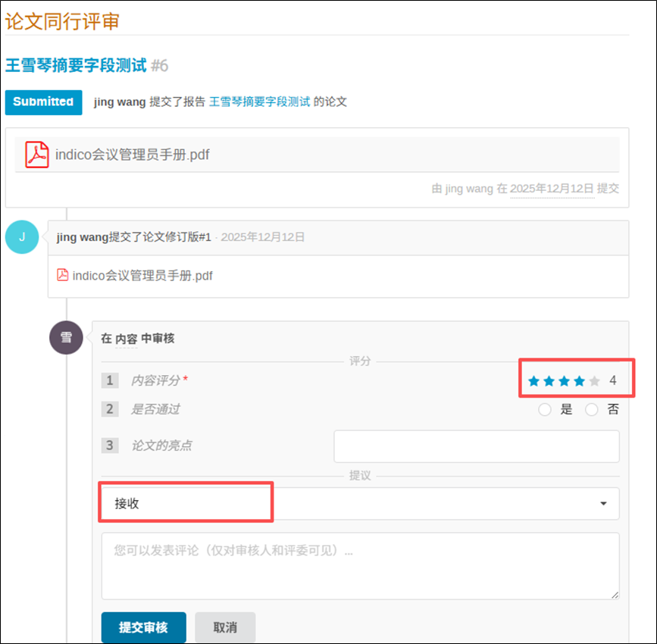
Task: Click the 提交审核 button
Action: (x=143, y=627)
